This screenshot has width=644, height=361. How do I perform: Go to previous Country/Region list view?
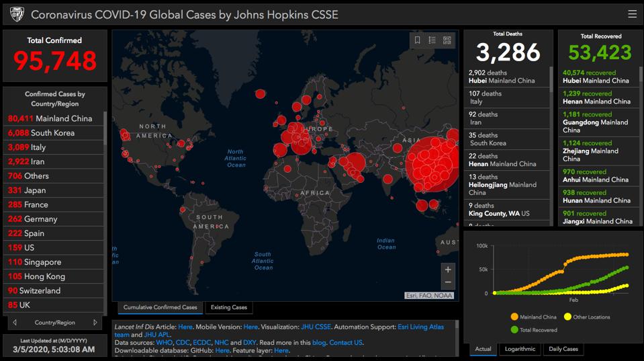[x=15, y=323]
